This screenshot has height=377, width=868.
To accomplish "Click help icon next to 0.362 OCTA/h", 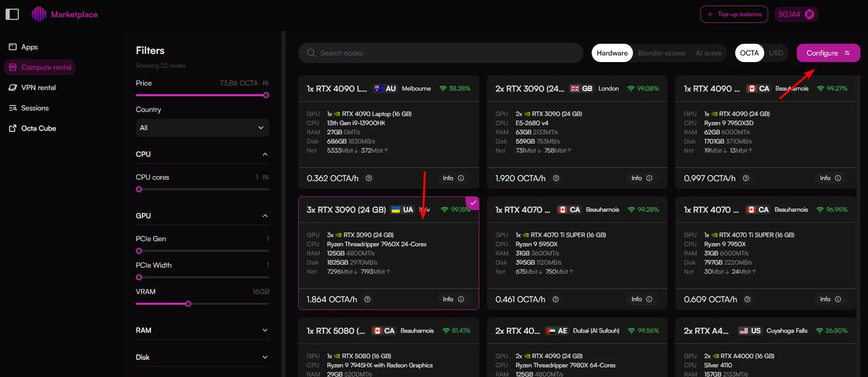I will click(x=369, y=178).
